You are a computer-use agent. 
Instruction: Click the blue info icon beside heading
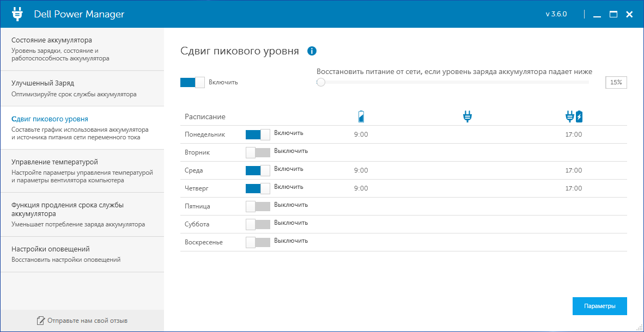(x=312, y=51)
